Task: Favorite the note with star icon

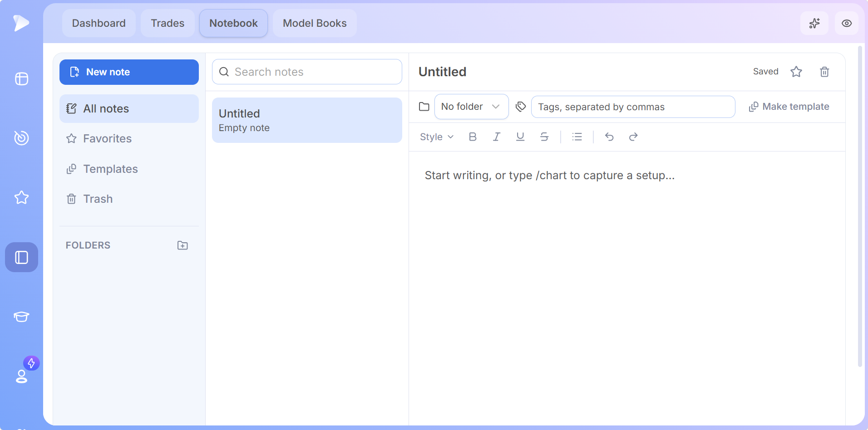Action: (x=796, y=72)
